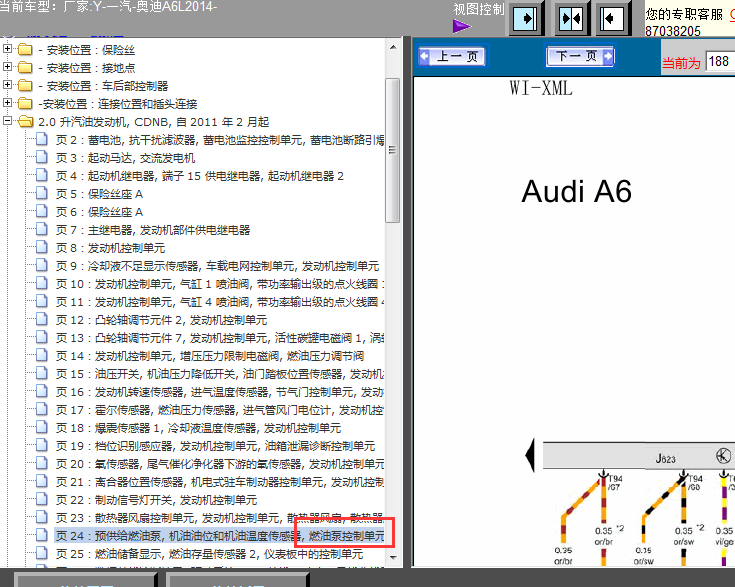The height and width of the screenshot is (587, 735).
Task: Expand the 安装位置：车后部控制器 folder
Action: point(7,85)
